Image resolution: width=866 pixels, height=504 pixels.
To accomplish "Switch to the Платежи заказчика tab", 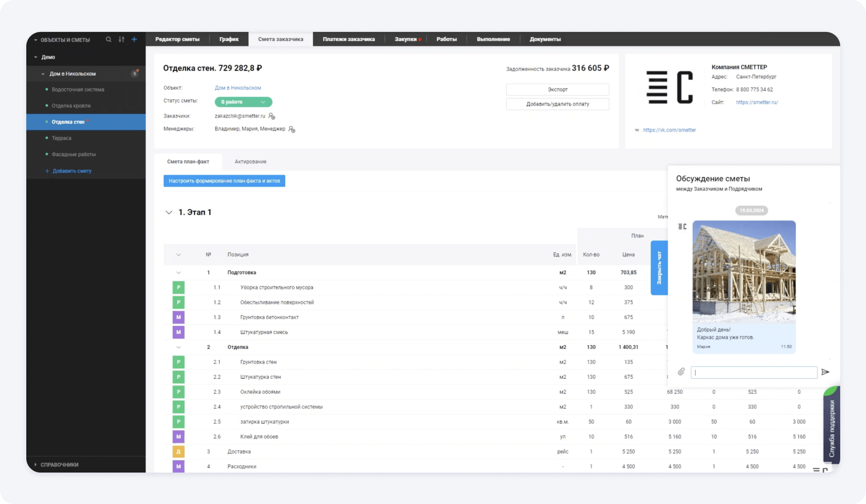I will (x=348, y=39).
